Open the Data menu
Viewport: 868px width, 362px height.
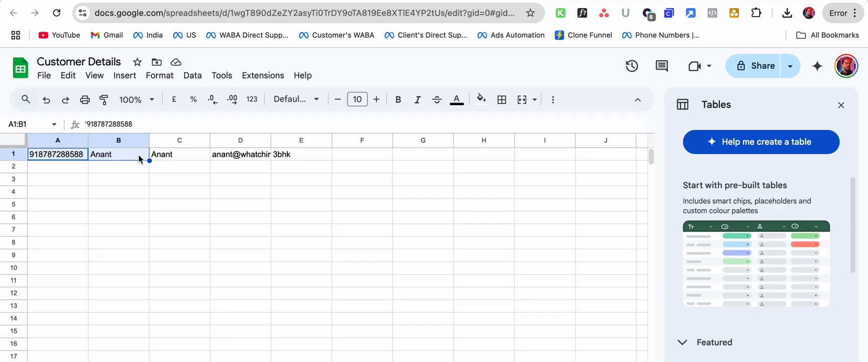tap(192, 75)
